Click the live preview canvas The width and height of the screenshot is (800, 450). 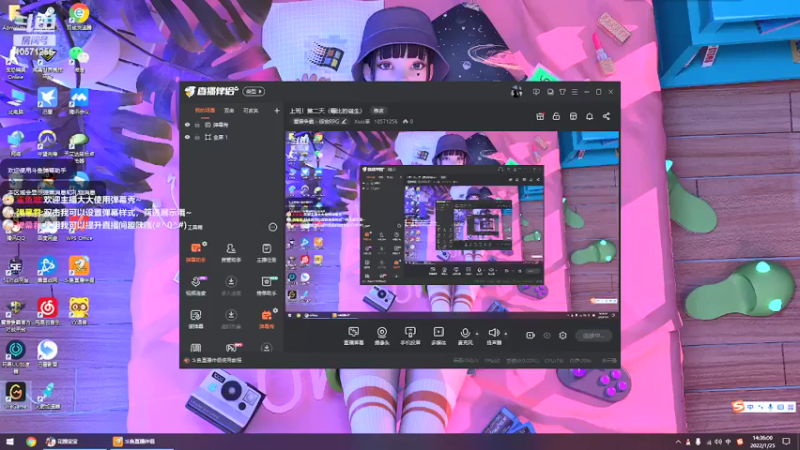point(452,226)
